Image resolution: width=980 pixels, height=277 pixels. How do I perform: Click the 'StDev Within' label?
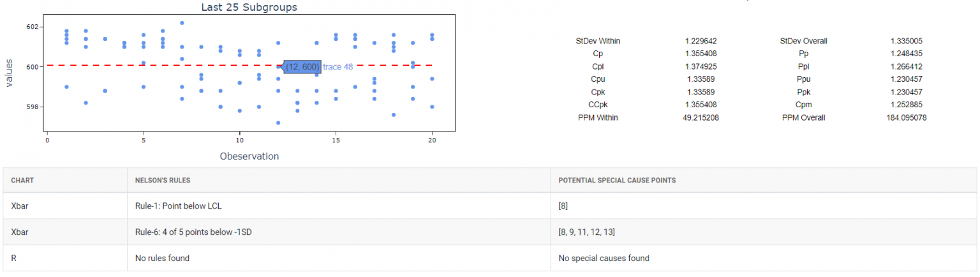[x=598, y=41]
